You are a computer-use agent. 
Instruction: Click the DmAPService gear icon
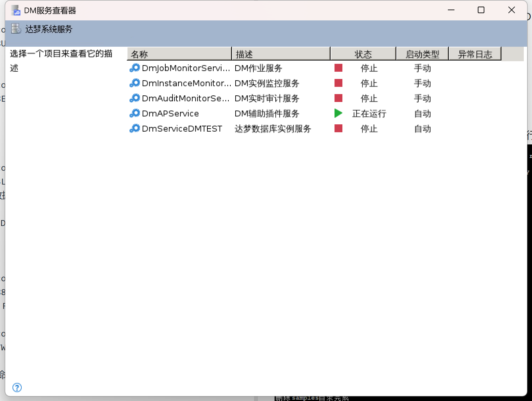point(135,113)
